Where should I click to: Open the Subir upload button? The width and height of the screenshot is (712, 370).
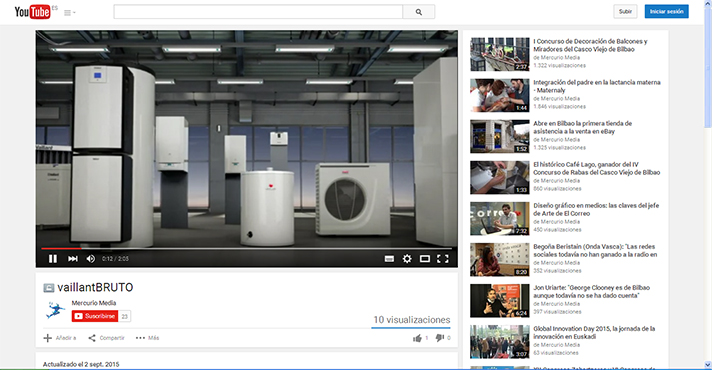[x=625, y=11]
